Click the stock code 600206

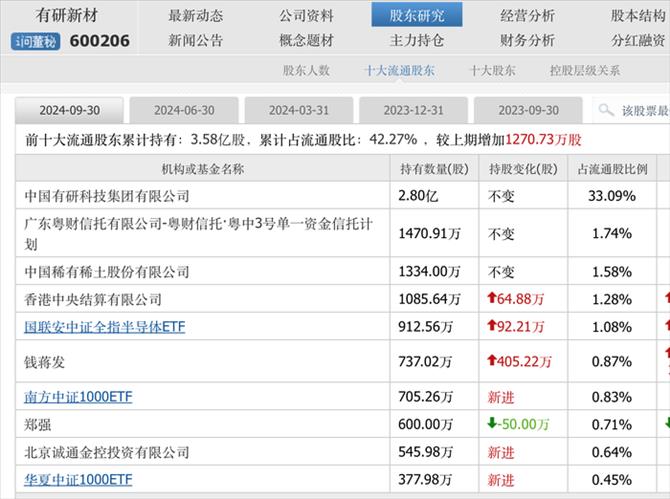(100, 41)
